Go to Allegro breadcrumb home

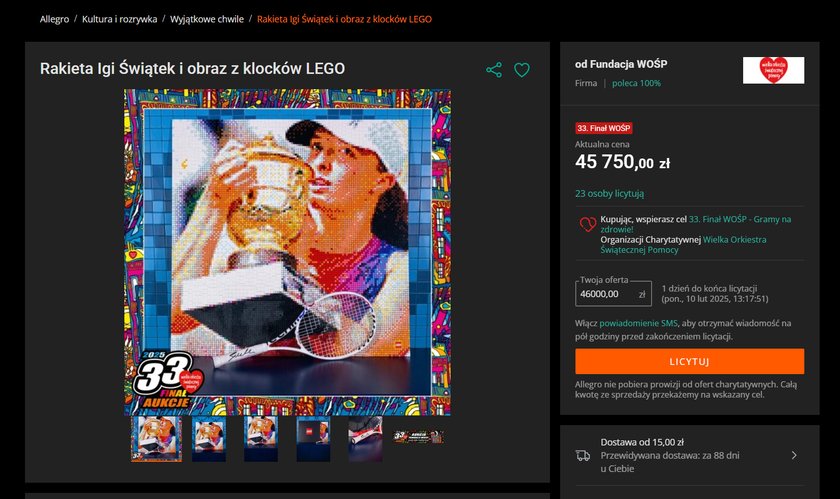(54, 19)
